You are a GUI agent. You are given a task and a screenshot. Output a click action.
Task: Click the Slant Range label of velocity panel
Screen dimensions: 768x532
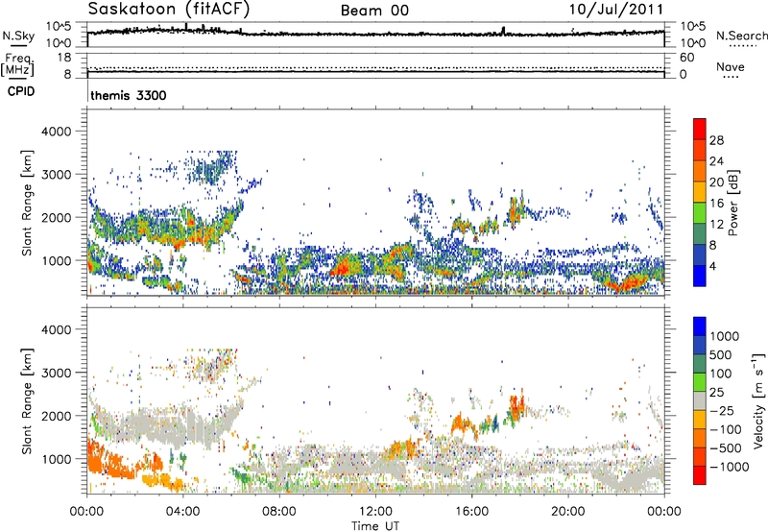pyautogui.click(x=27, y=400)
